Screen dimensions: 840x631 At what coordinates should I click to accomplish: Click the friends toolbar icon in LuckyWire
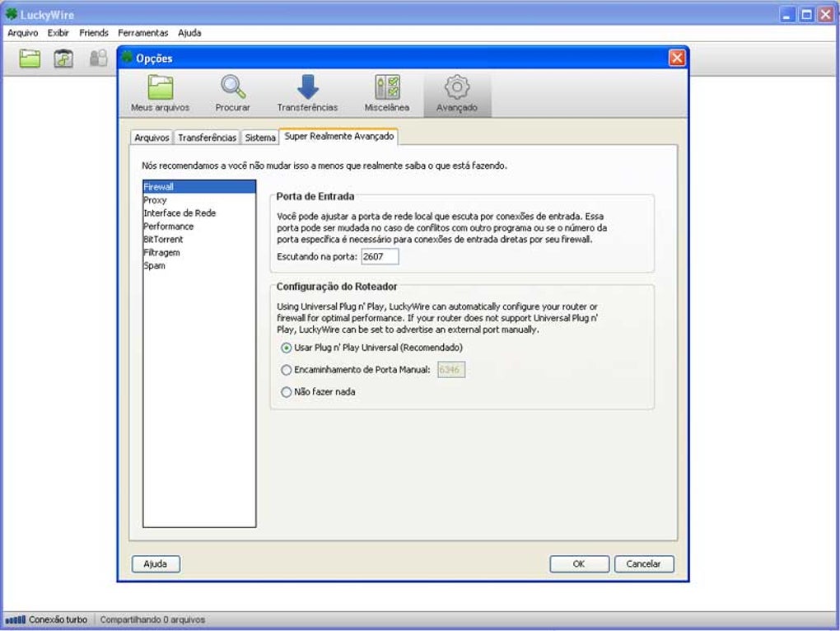[x=98, y=58]
